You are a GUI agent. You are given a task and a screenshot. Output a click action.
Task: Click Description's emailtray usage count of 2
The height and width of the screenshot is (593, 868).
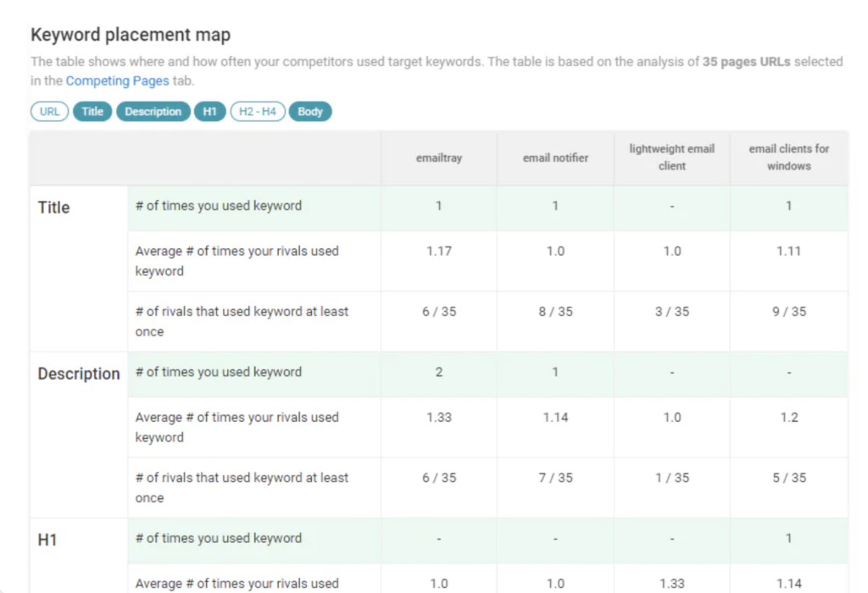(x=439, y=372)
